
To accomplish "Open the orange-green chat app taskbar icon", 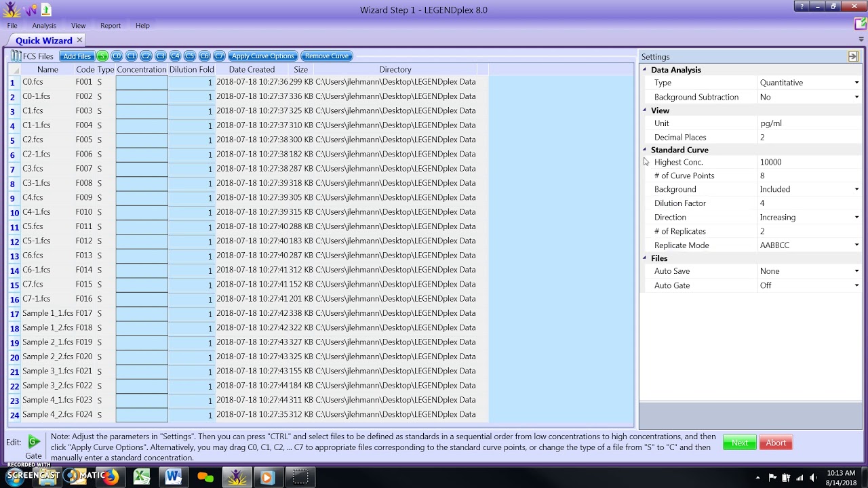I will tap(205, 477).
